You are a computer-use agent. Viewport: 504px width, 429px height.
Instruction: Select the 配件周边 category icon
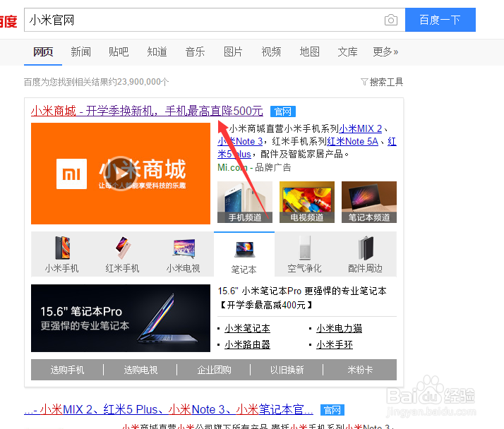pyautogui.click(x=366, y=254)
